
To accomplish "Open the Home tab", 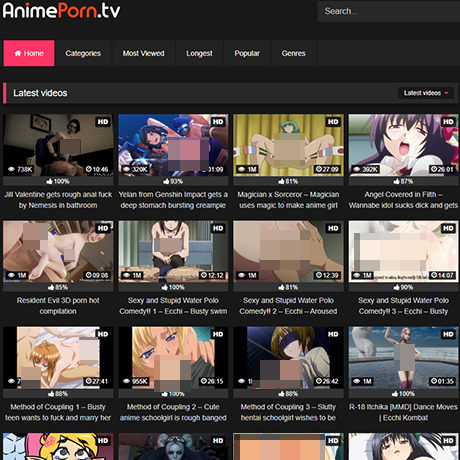I will (x=29, y=53).
